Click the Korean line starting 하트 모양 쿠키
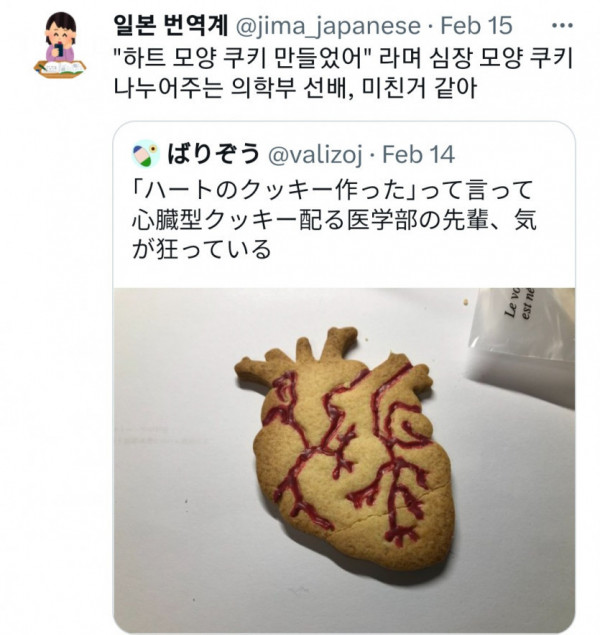The image size is (600, 635). tap(343, 59)
